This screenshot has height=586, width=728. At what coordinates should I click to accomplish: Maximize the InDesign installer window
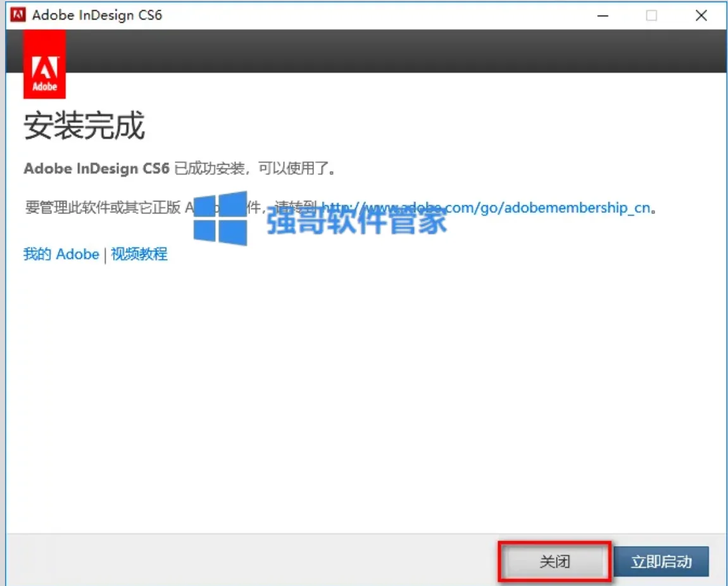click(651, 15)
